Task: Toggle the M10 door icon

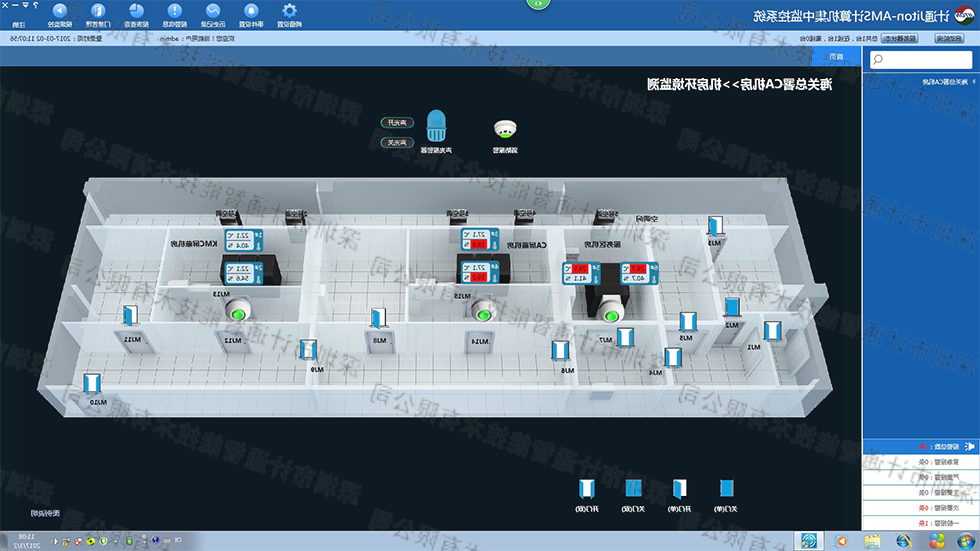Action: 94,383
